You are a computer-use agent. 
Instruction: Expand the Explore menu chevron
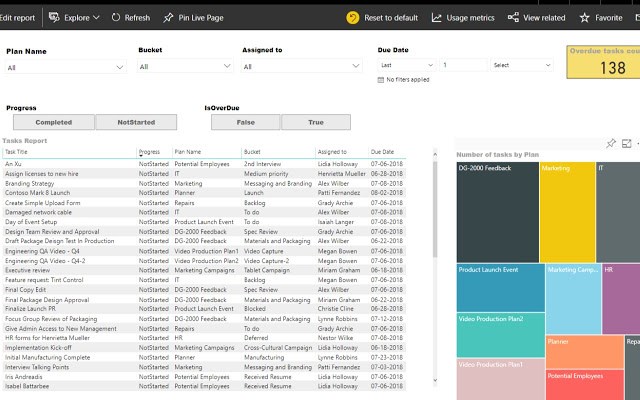coord(96,18)
